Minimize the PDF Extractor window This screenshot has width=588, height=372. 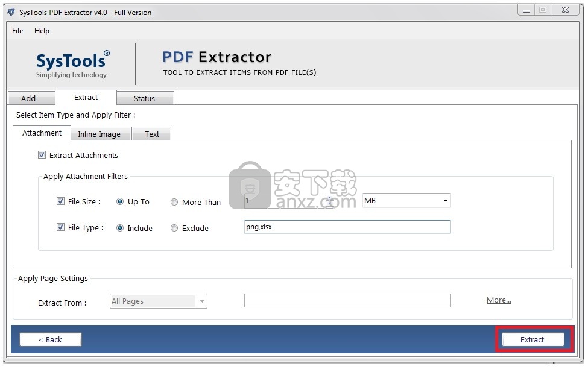(x=526, y=10)
